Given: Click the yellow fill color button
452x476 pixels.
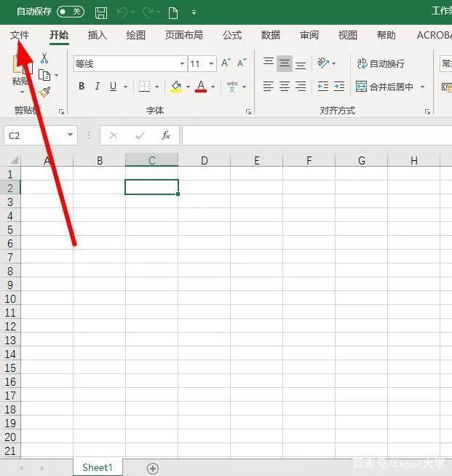Looking at the screenshot, I should click(175, 87).
